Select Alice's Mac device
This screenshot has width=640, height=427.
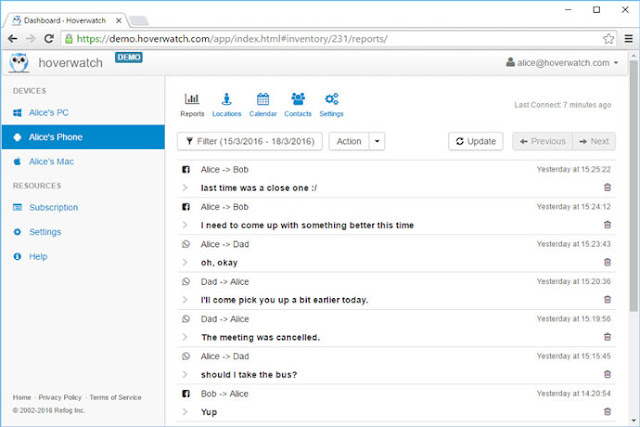83,162
